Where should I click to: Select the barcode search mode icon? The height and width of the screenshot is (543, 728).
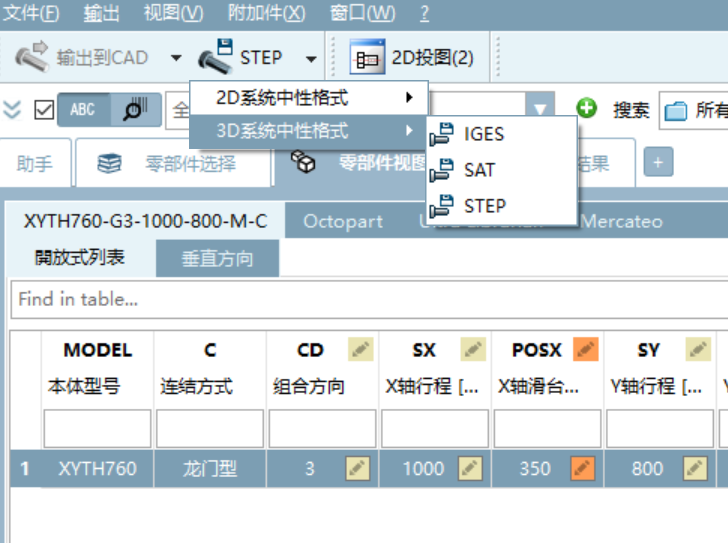point(136,110)
